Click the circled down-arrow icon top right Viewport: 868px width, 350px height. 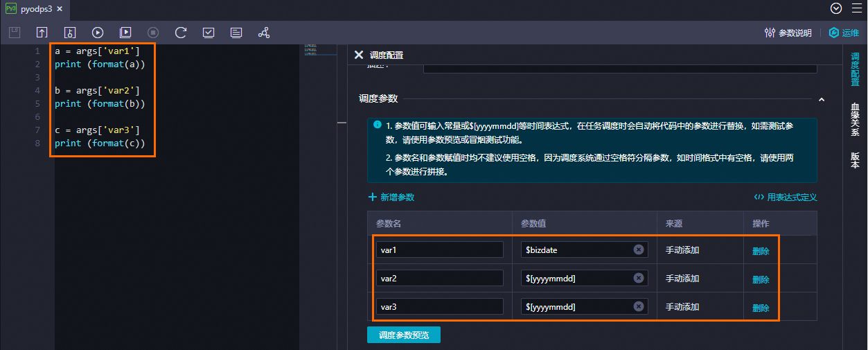(836, 8)
